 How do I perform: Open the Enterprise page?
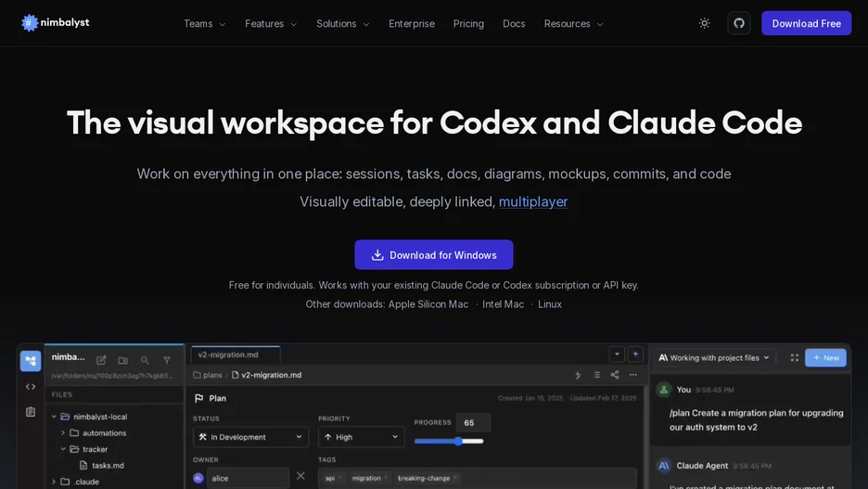tap(412, 24)
